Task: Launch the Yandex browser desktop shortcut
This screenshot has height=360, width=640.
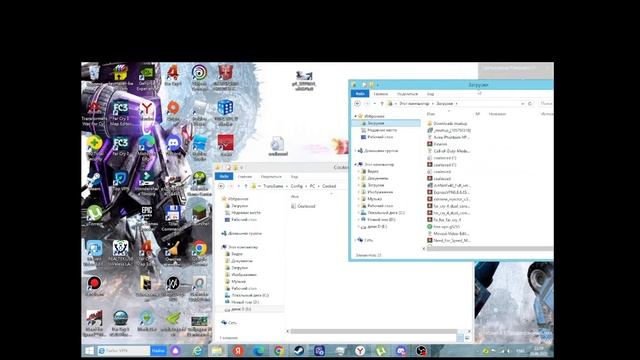Action: [x=147, y=111]
